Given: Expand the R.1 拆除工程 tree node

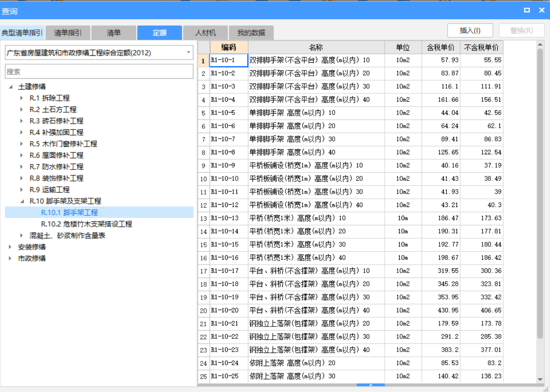Looking at the screenshot, I should [20, 98].
